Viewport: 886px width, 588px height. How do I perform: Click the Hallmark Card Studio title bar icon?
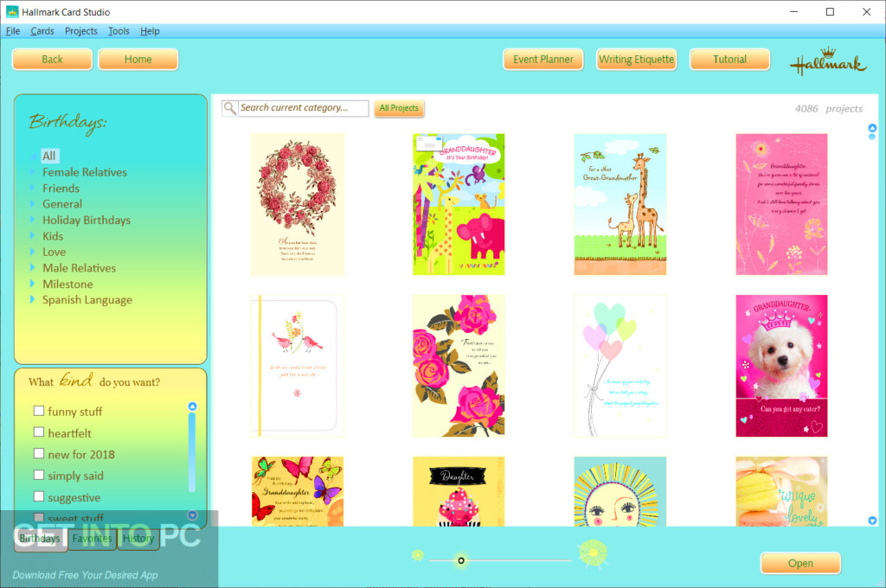pos(12,12)
